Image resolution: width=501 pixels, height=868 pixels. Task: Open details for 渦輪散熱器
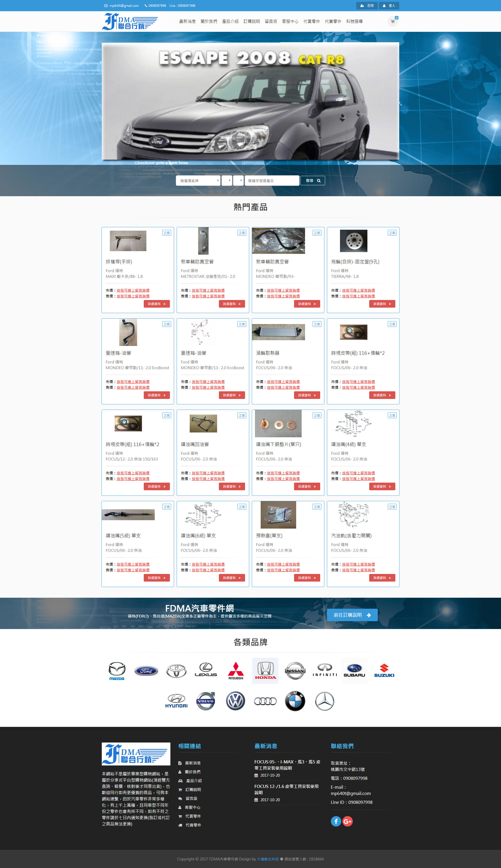point(307,395)
